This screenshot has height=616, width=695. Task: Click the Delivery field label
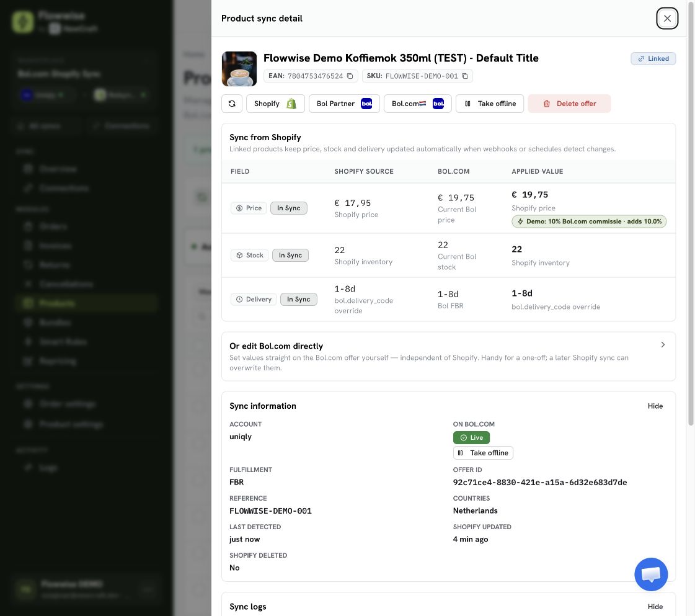(254, 300)
